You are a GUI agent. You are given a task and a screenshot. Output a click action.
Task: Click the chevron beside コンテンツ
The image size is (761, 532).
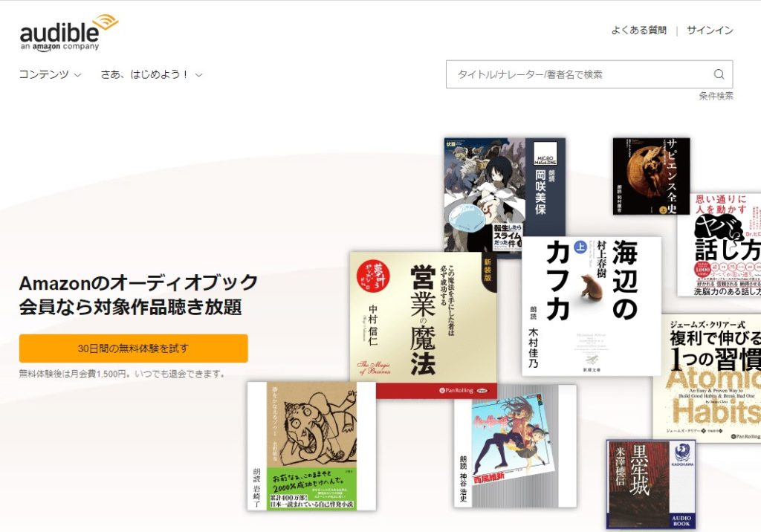[x=78, y=75]
